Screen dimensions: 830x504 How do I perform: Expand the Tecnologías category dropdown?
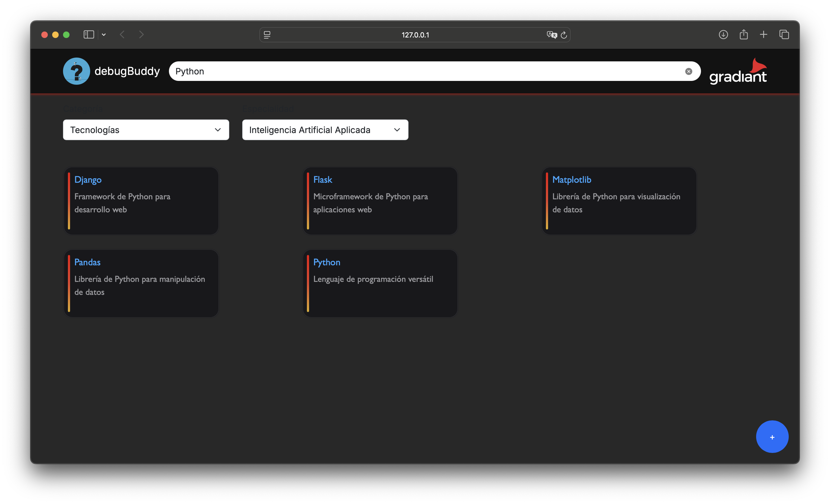[x=146, y=130]
